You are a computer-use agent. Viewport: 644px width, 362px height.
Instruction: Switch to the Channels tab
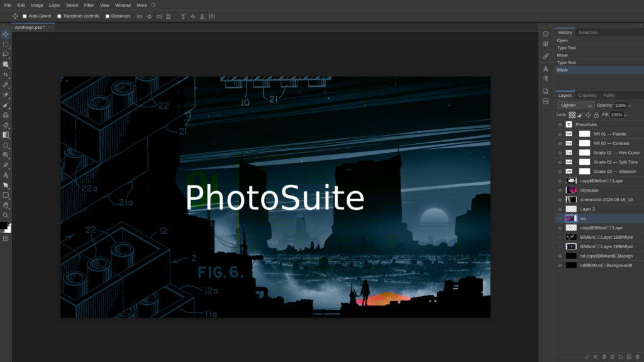pyautogui.click(x=587, y=96)
